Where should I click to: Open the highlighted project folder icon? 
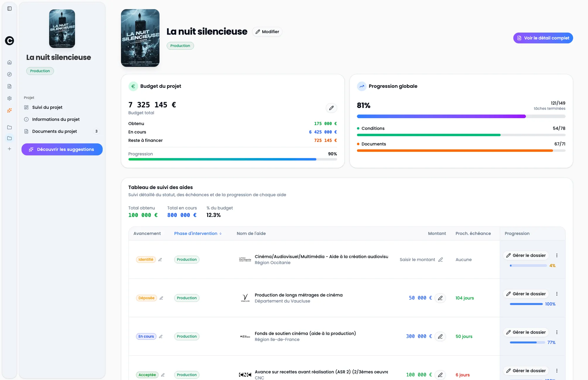[x=9, y=138]
